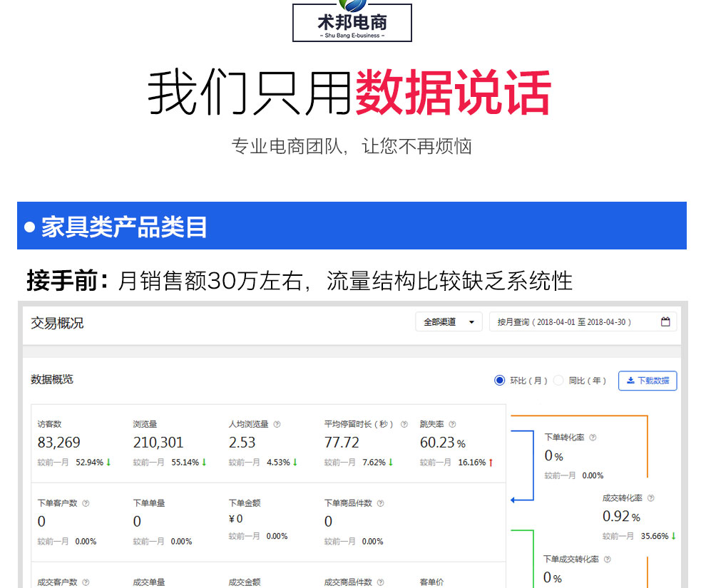
Task: Click the 人均浏览量 value 2.53
Action: point(242,443)
